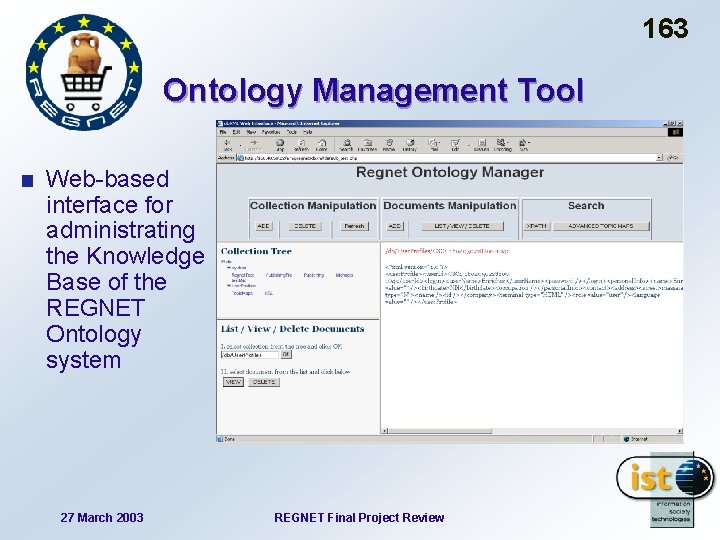Click the /db/UserProfiles collection input field
Image resolution: width=720 pixels, height=540 pixels.
click(250, 355)
